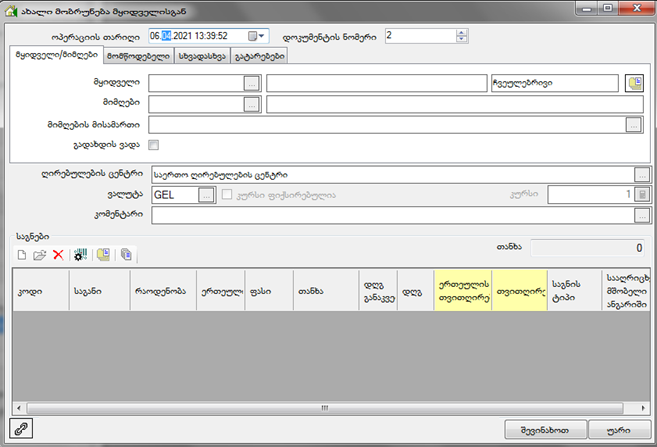Click the copy documents icon in საგნები toolbar
The width and height of the screenshot is (657, 447).
pos(126,255)
